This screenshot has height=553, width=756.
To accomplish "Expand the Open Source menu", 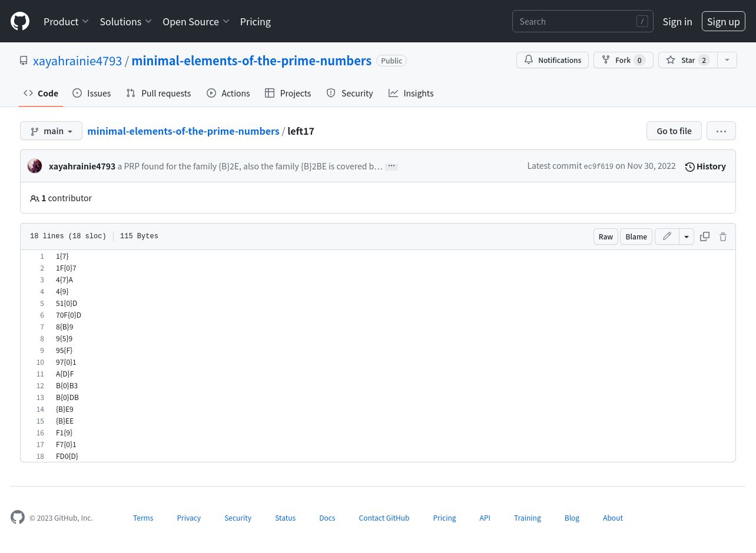I will coord(196,21).
